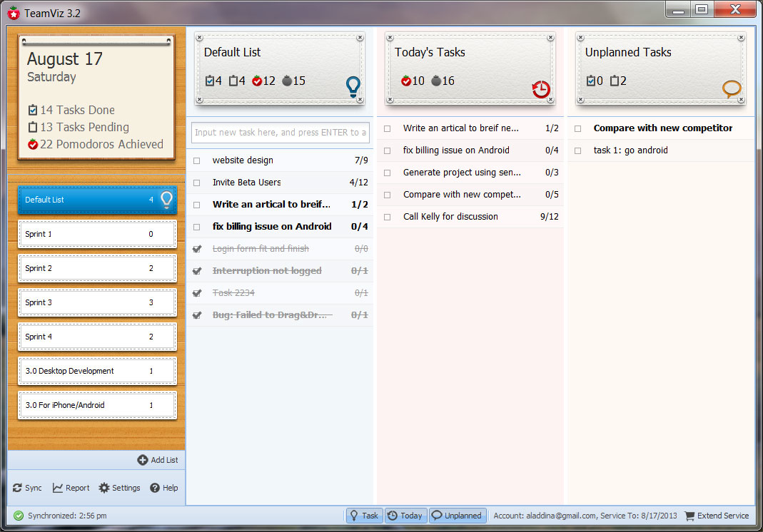Click the new task input field

280,133
